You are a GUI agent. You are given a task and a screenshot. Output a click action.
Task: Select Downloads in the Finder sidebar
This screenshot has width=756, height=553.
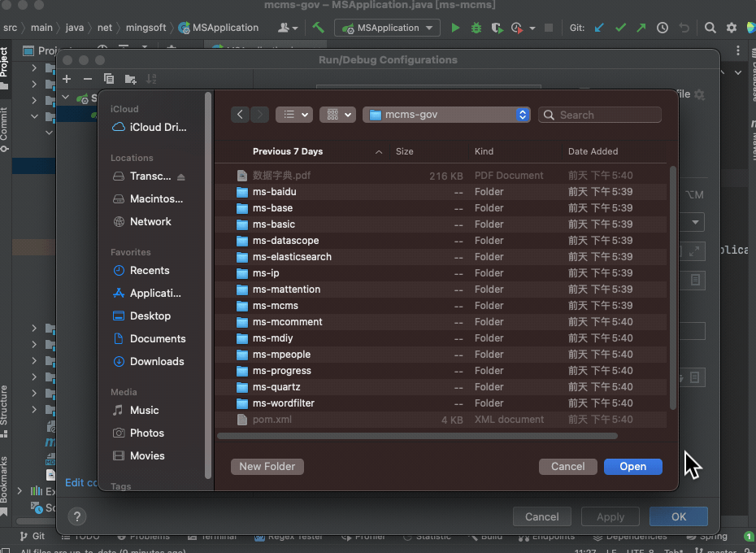click(156, 361)
